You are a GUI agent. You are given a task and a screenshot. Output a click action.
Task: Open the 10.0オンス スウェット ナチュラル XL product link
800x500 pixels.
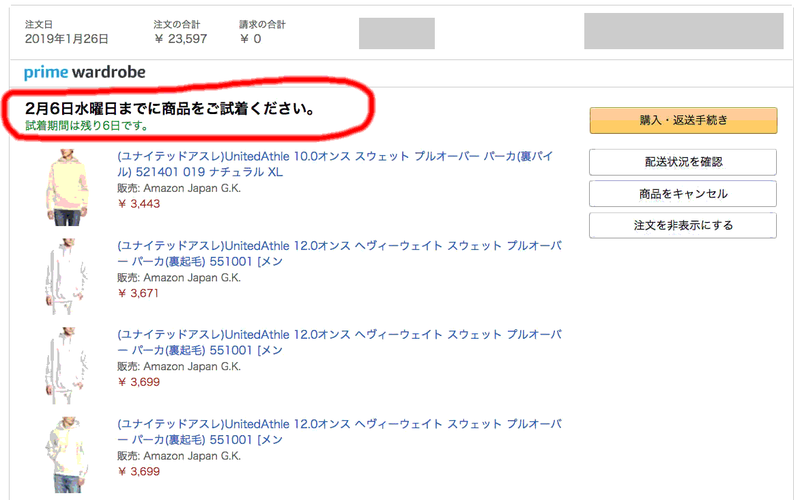point(335,164)
